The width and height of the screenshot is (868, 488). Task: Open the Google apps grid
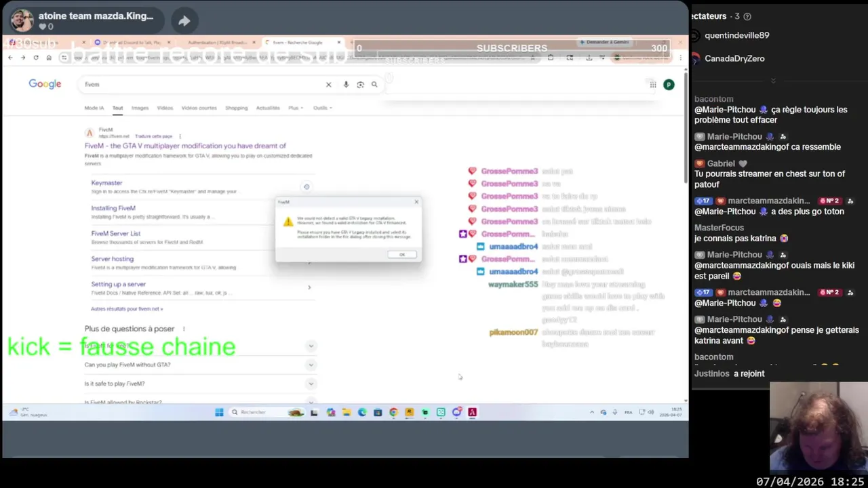(652, 85)
